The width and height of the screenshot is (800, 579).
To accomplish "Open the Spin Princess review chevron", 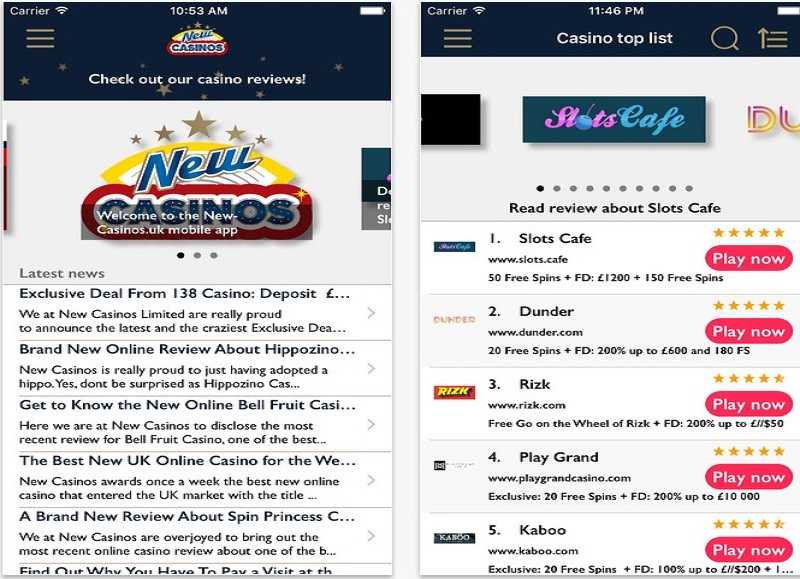I will (371, 536).
